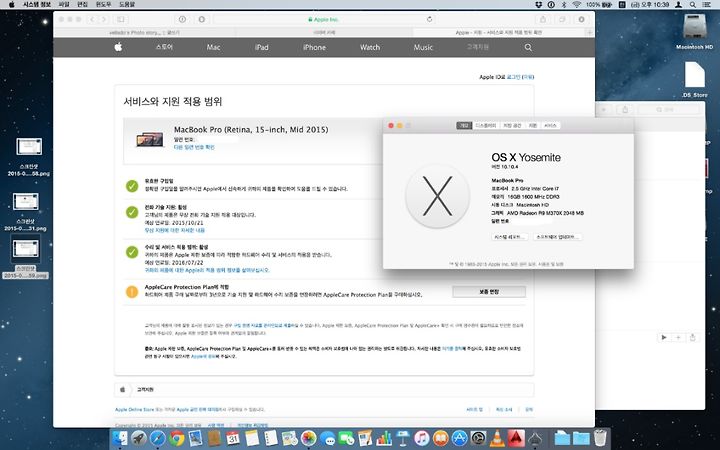Select 디스플레이 tab in About This Mac
This screenshot has height=450, width=720.
[486, 125]
